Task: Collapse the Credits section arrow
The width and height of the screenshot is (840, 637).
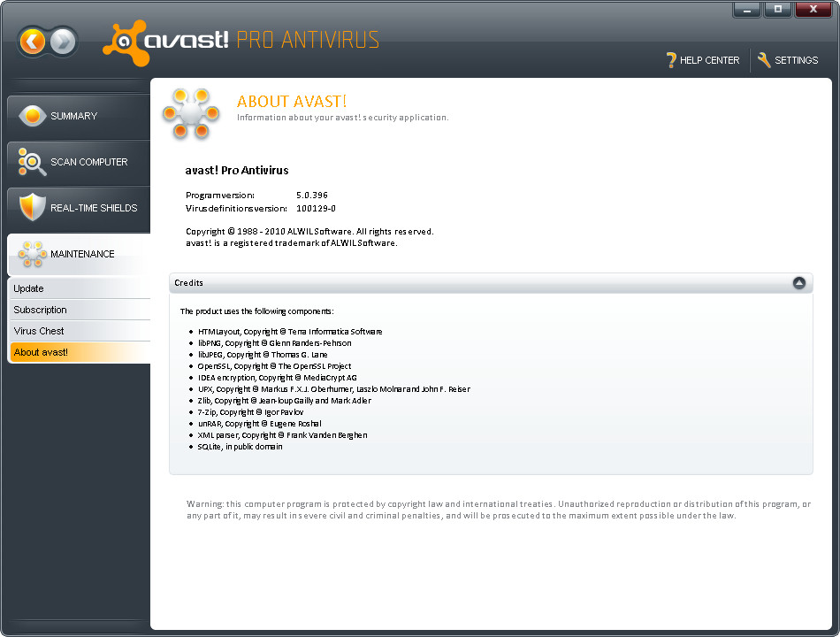Action: pos(799,283)
